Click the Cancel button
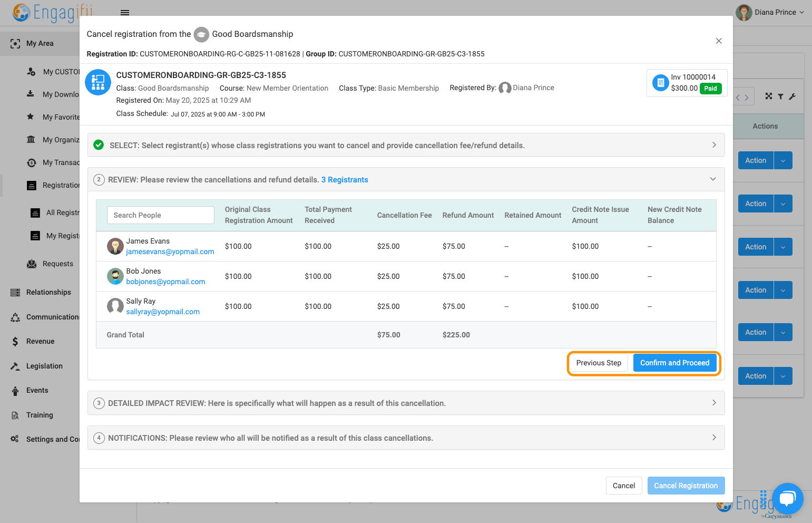 coord(624,486)
